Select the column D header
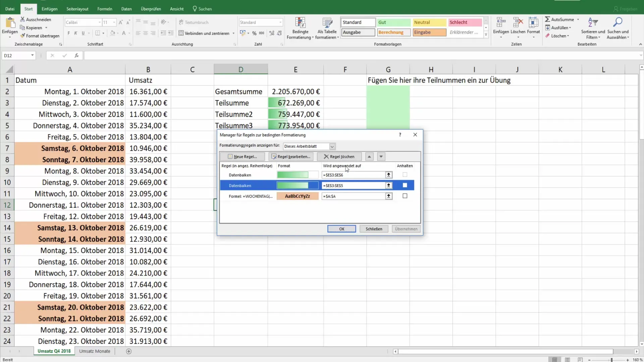 click(241, 69)
